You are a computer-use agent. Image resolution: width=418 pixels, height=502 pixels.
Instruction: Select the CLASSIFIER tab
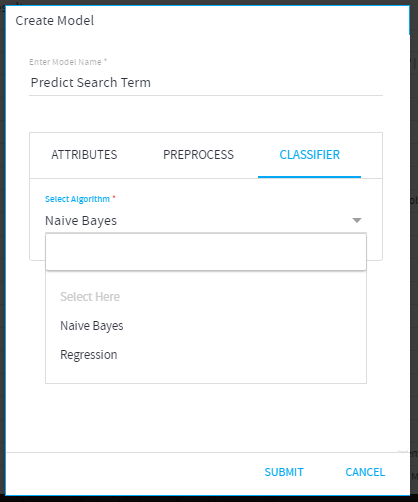click(309, 155)
